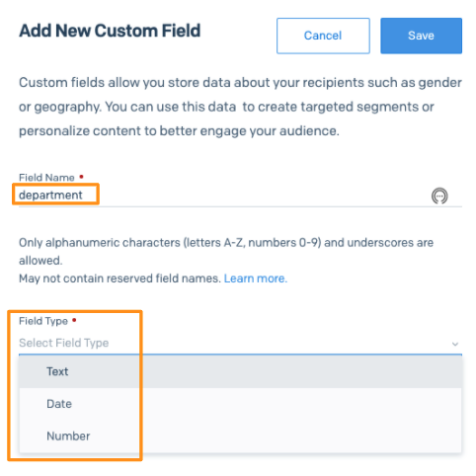476x476 pixels.
Task: Click the Field Type label
Action: (43, 321)
